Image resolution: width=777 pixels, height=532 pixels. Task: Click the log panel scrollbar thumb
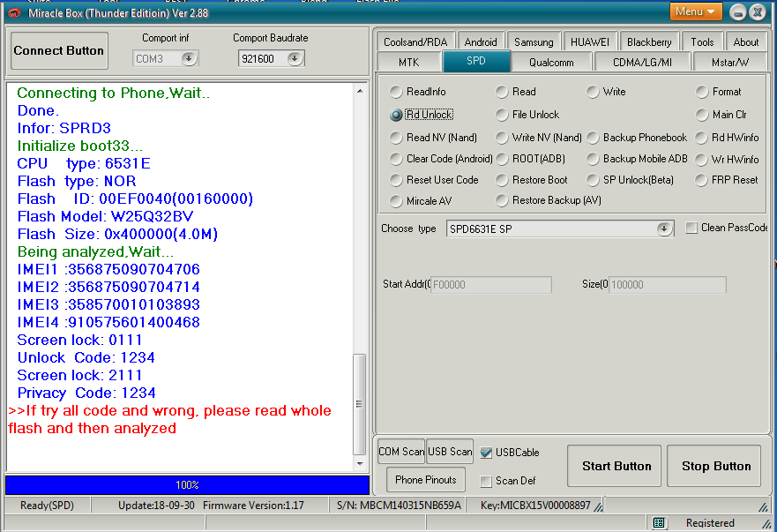tap(359, 404)
